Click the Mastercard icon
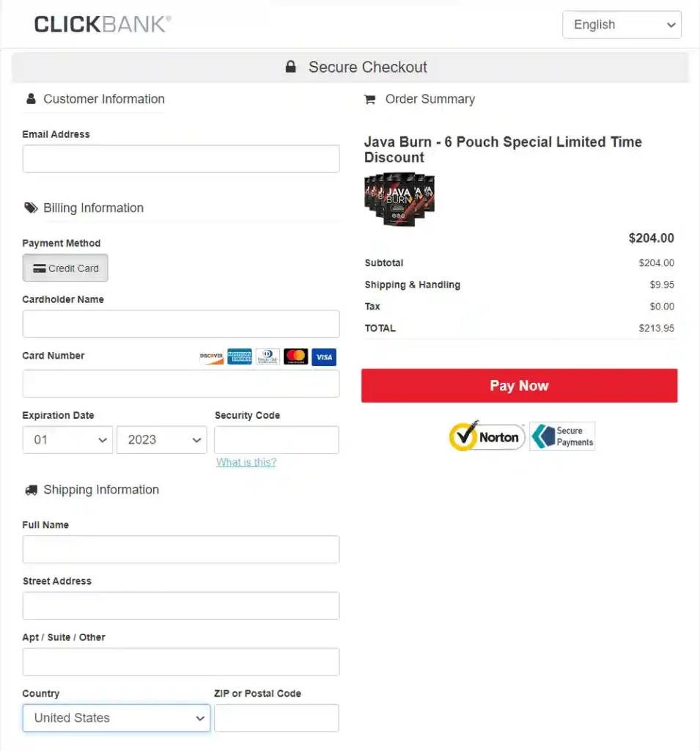This screenshot has height=751, width=700. coord(295,357)
